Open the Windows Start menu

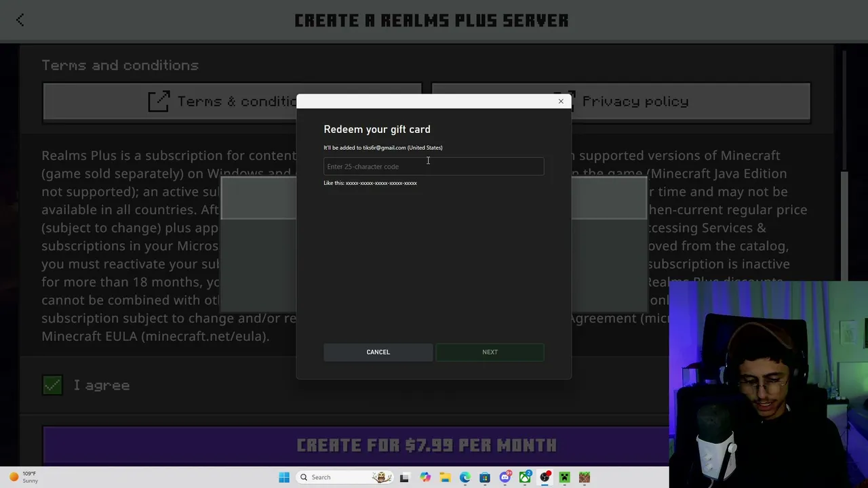pyautogui.click(x=284, y=477)
